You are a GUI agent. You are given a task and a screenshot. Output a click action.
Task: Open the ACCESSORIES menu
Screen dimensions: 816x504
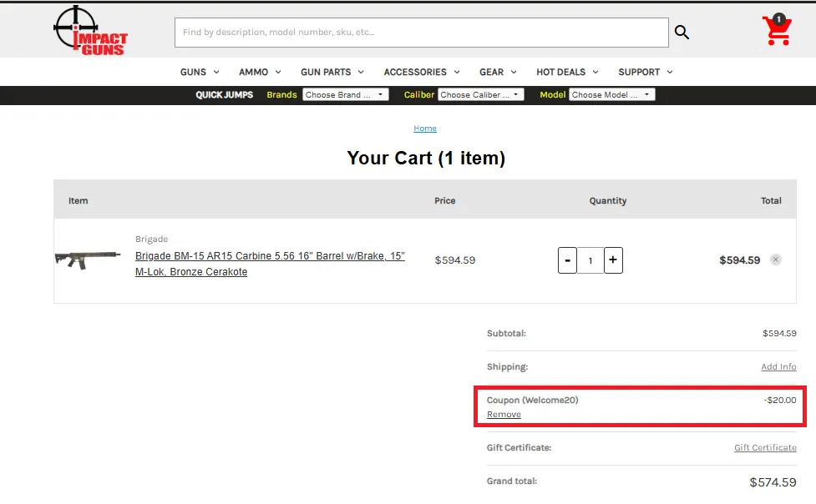(422, 72)
